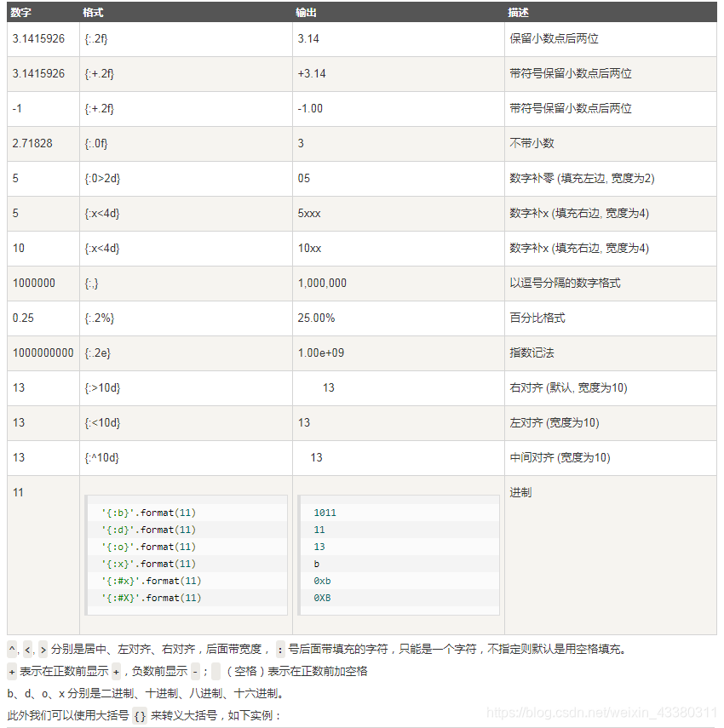This screenshot has height=728, width=724.
Task: Click code line '{:b}'.format(11)
Action: 148,513
